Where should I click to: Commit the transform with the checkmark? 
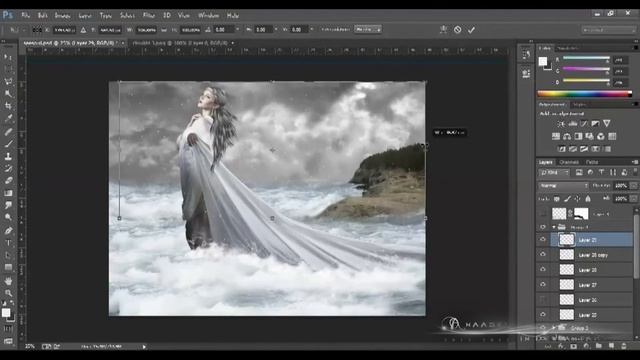471,30
